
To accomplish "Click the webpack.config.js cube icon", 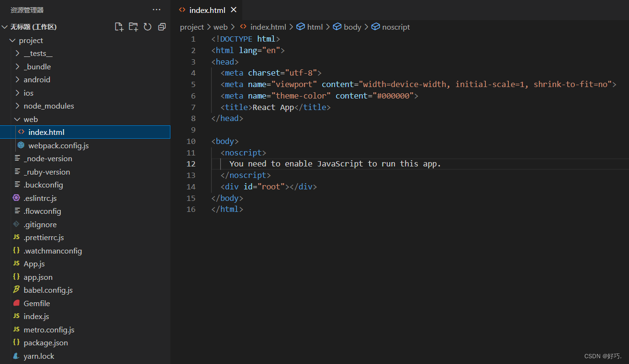I will [x=21, y=145].
